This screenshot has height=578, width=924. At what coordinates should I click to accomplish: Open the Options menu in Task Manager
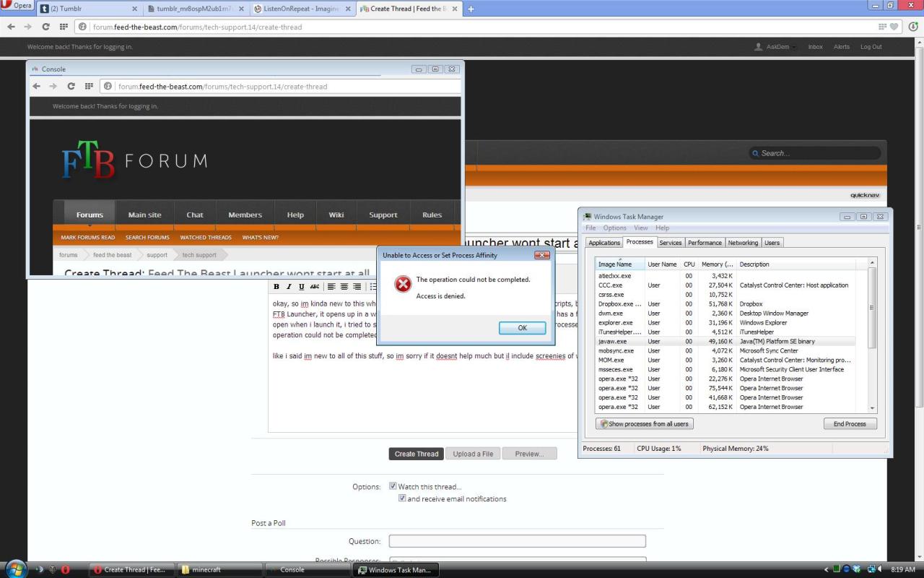[615, 228]
